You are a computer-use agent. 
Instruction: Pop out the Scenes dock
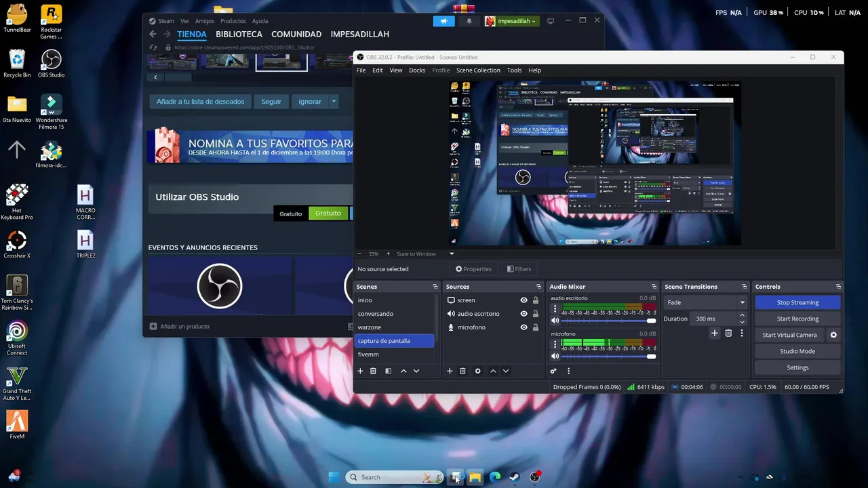coord(435,287)
